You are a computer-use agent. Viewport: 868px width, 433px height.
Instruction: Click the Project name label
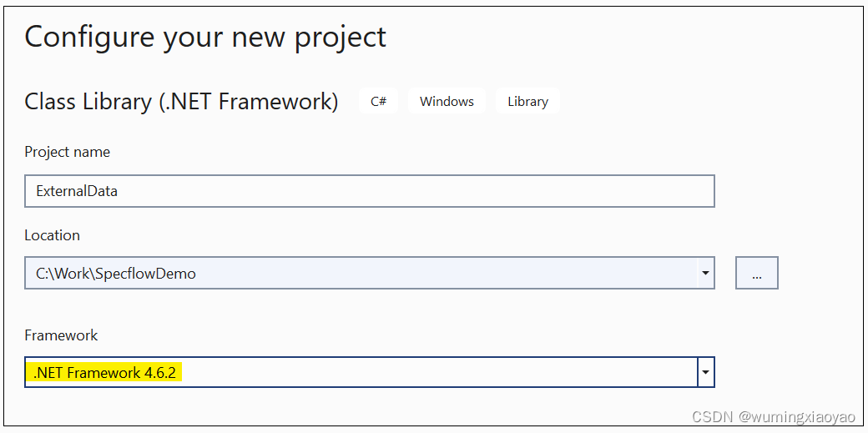(67, 152)
